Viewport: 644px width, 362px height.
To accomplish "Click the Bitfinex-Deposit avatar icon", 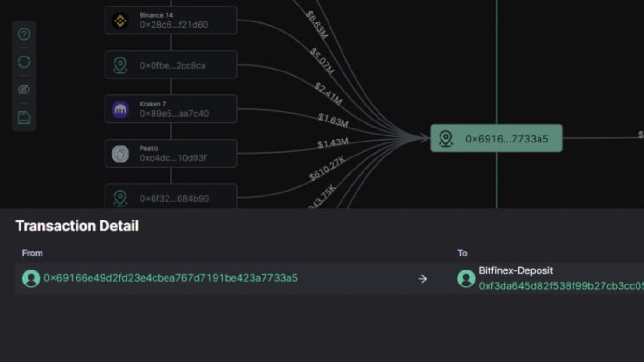I will pos(466,279).
